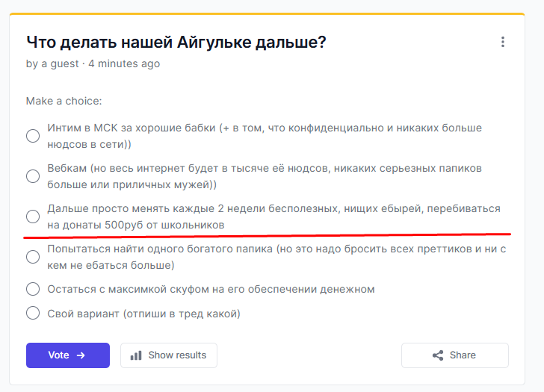Select the radio button for 'Интим в МСК' option
Image resolution: width=544 pixels, height=392 pixels.
[x=33, y=135]
